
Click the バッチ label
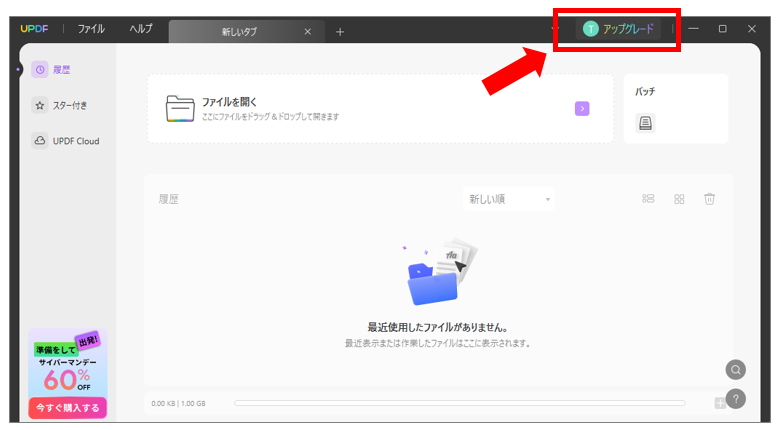click(645, 91)
